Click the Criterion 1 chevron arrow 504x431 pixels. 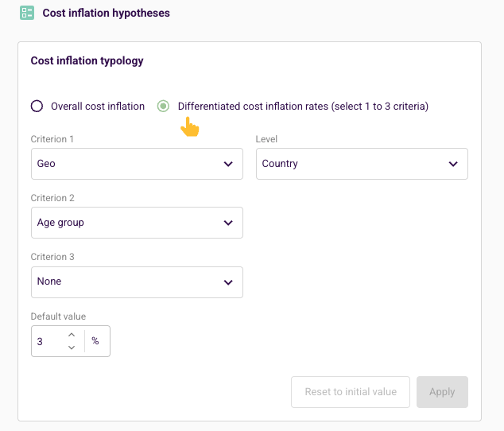tap(228, 164)
